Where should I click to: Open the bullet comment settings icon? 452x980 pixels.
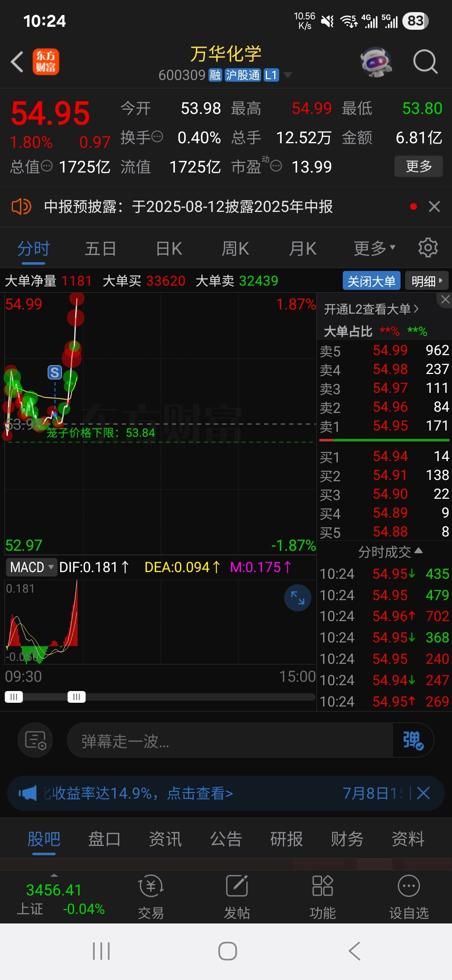(x=35, y=740)
